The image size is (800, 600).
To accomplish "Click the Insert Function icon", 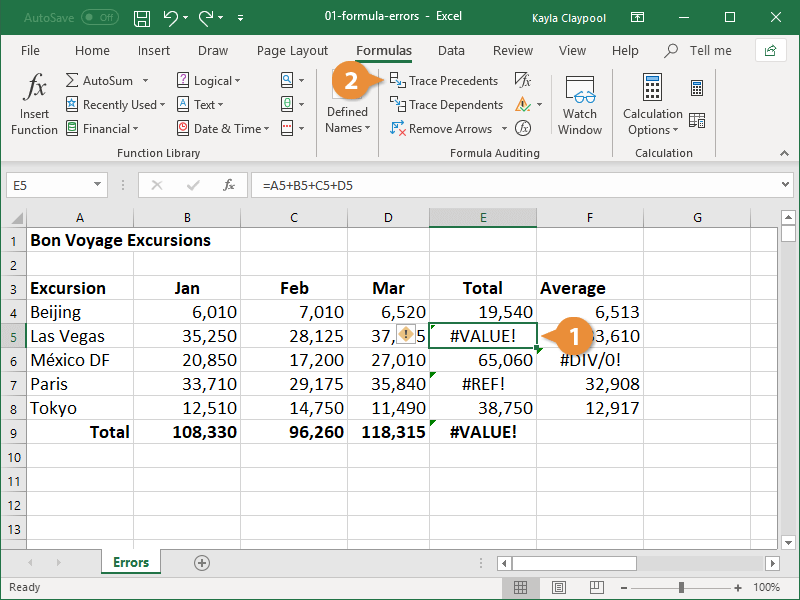I will coord(35,104).
